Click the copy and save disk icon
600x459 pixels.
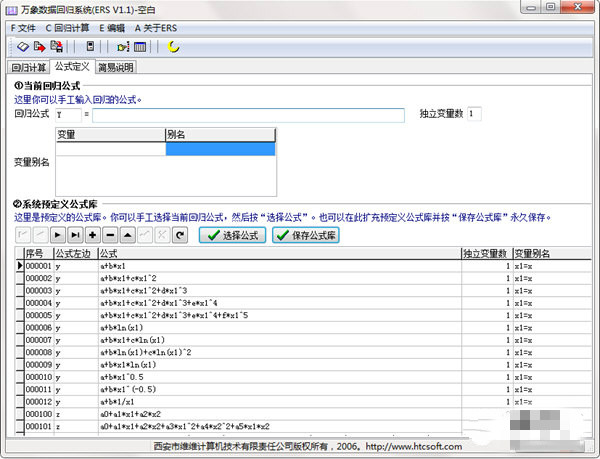click(x=57, y=47)
